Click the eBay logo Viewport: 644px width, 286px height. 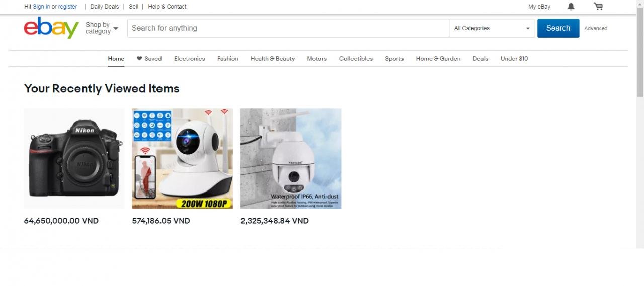tap(51, 28)
